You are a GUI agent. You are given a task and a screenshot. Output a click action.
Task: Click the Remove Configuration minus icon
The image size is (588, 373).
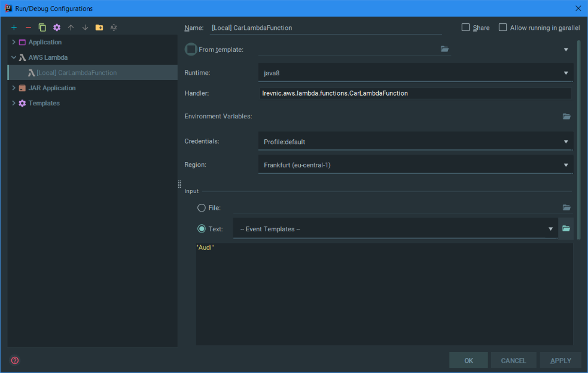click(28, 27)
